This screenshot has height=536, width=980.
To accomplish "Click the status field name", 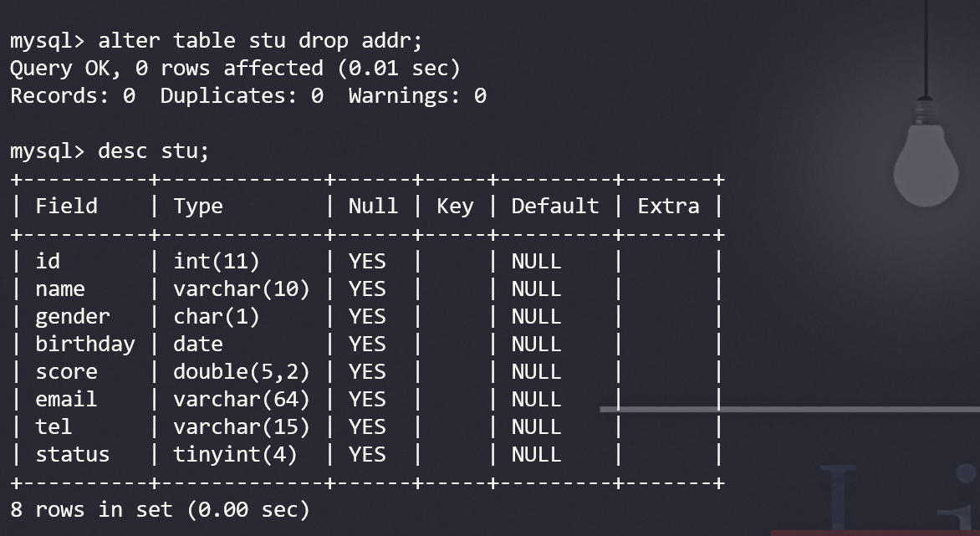I will coord(72,454).
